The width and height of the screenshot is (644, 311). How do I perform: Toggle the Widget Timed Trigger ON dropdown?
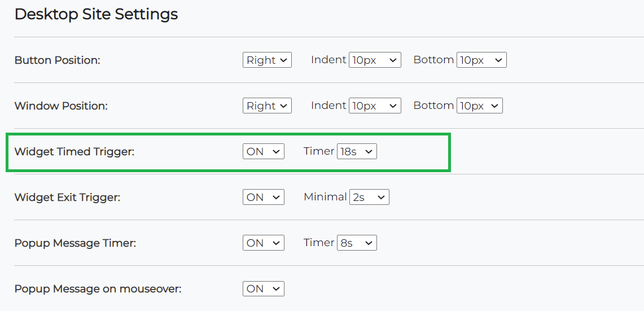coord(264,151)
